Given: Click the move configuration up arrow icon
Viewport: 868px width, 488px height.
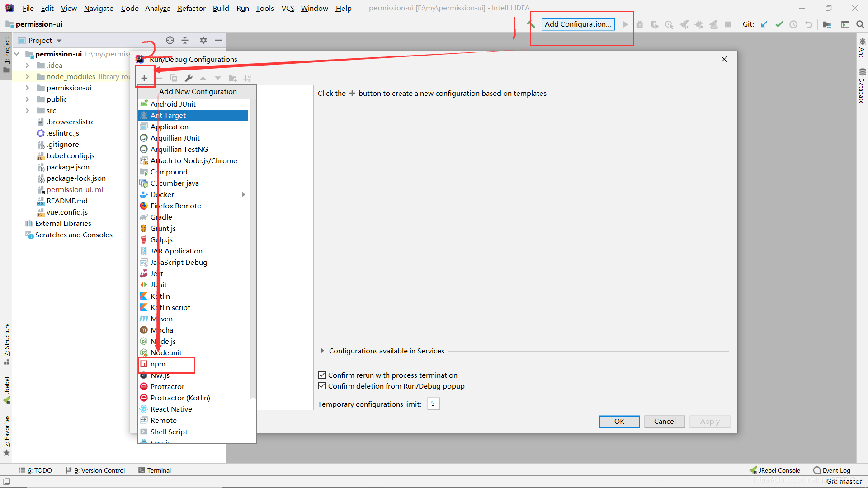Looking at the screenshot, I should pos(203,78).
